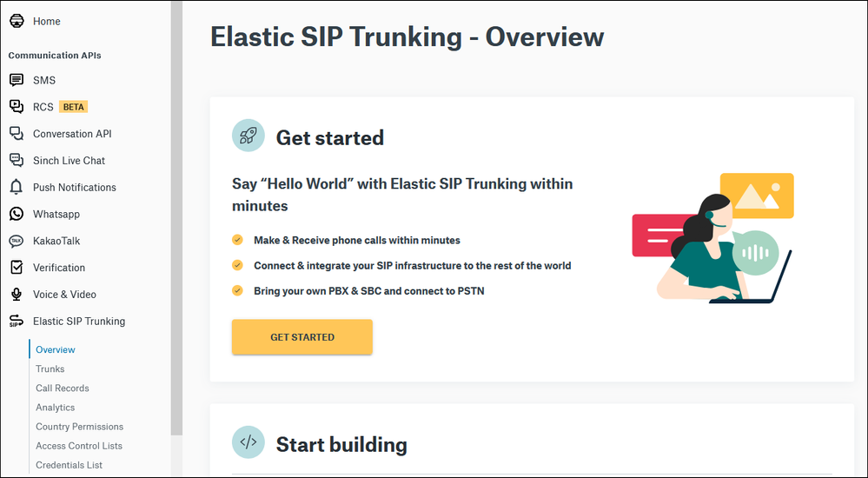Viewport: 868px width, 478px height.
Task: Click the code brackets Start building icon
Action: pyautogui.click(x=248, y=442)
